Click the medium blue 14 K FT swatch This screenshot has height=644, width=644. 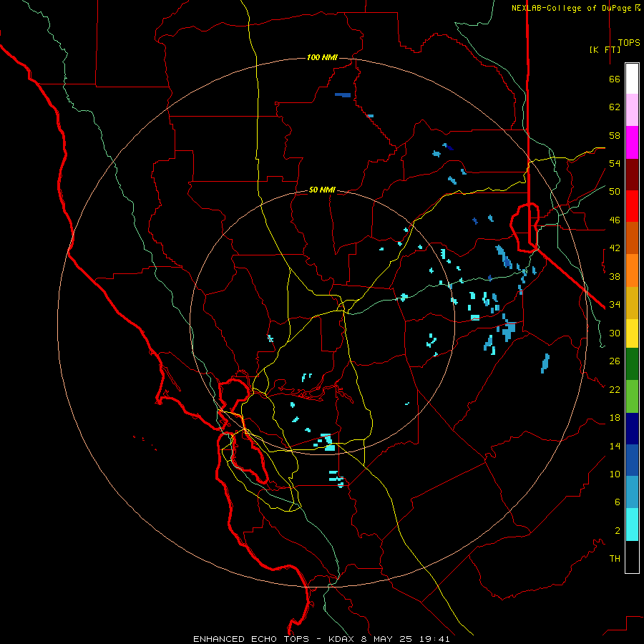click(x=632, y=460)
